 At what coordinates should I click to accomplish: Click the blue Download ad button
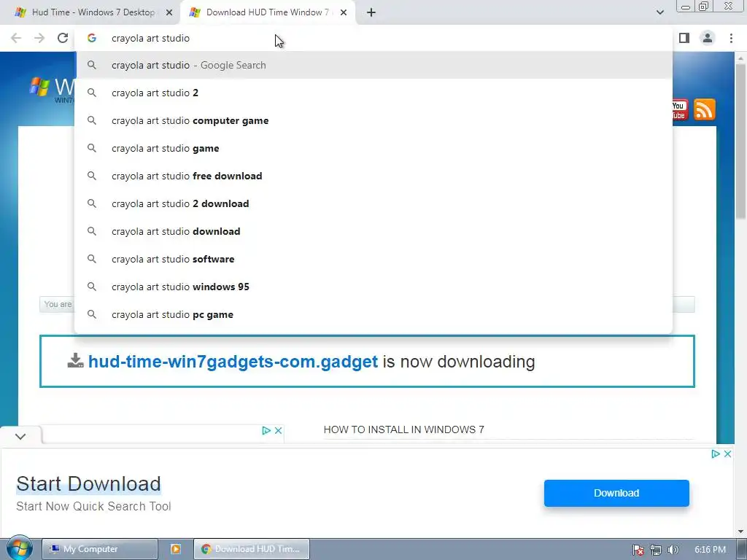[616, 493]
